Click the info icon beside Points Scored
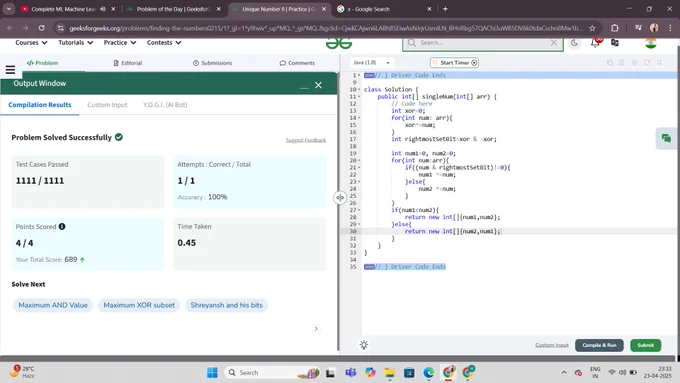This screenshot has width=680, height=383. point(62,226)
